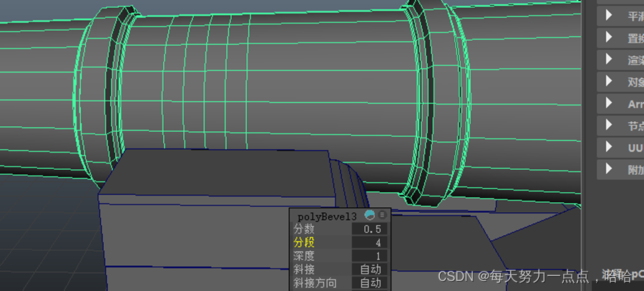Screen dimensions: 644x291
Task: Edit the 分段 value field showing 4
Action: (x=370, y=242)
